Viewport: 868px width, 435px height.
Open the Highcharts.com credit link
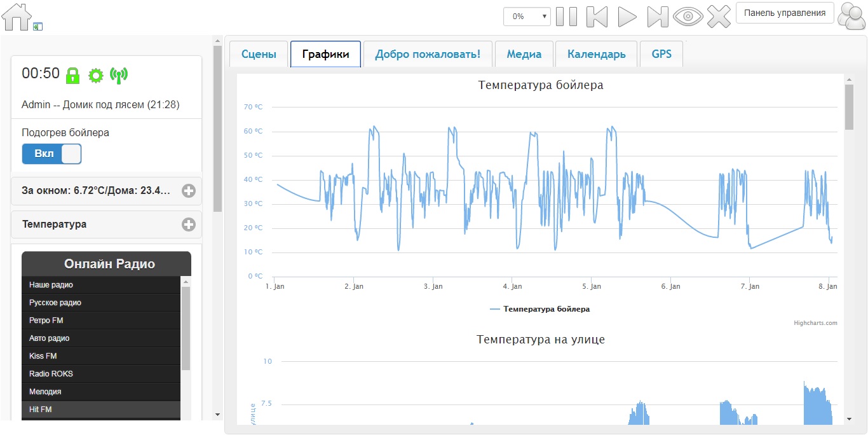(x=815, y=323)
